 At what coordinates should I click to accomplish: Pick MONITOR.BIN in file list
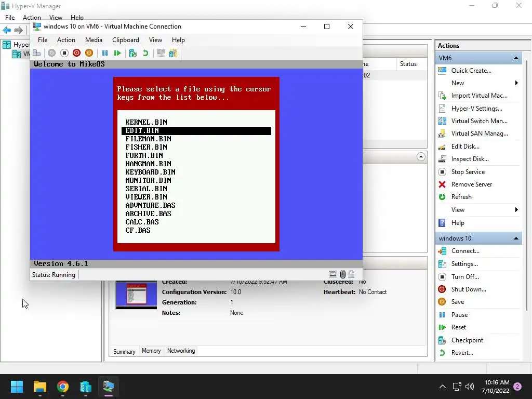148,180
